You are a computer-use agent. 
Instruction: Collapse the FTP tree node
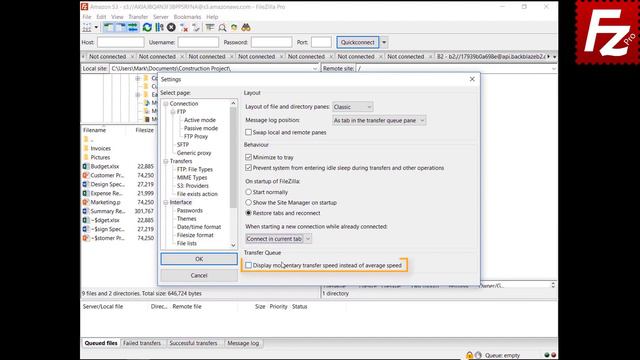173,112
